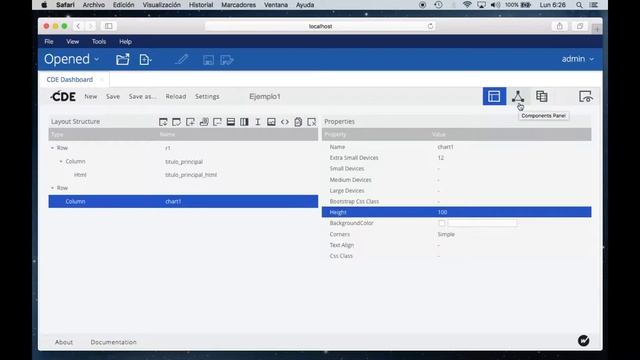The image size is (640, 360).
Task: Click the Pentaho save-as icon
Action: (227, 60)
